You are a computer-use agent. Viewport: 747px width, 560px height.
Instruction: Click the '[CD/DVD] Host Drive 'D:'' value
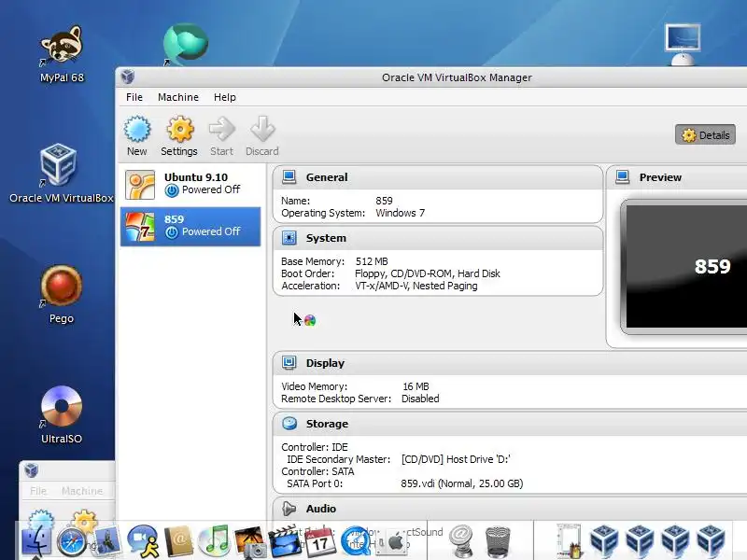[456, 459]
